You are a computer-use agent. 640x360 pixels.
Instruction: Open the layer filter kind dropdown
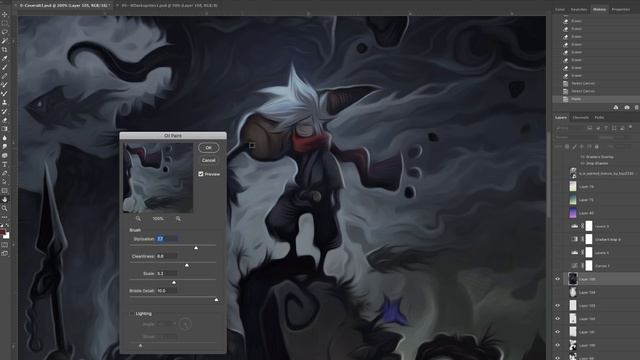coord(569,128)
